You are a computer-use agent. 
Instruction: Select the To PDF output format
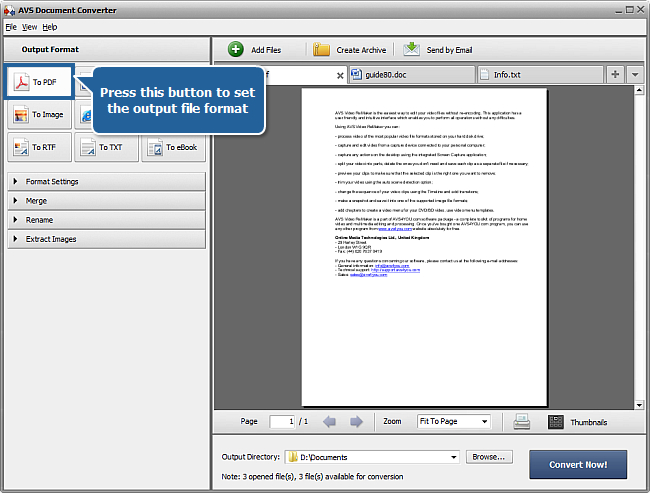point(39,82)
